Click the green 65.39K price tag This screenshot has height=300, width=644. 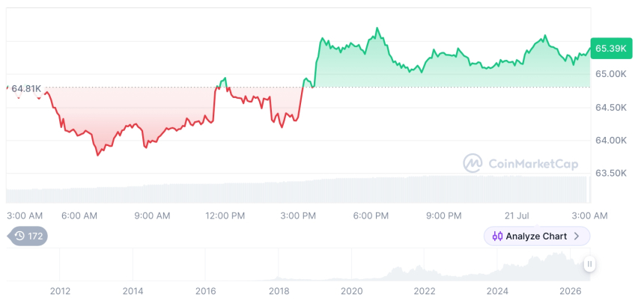[611, 49]
